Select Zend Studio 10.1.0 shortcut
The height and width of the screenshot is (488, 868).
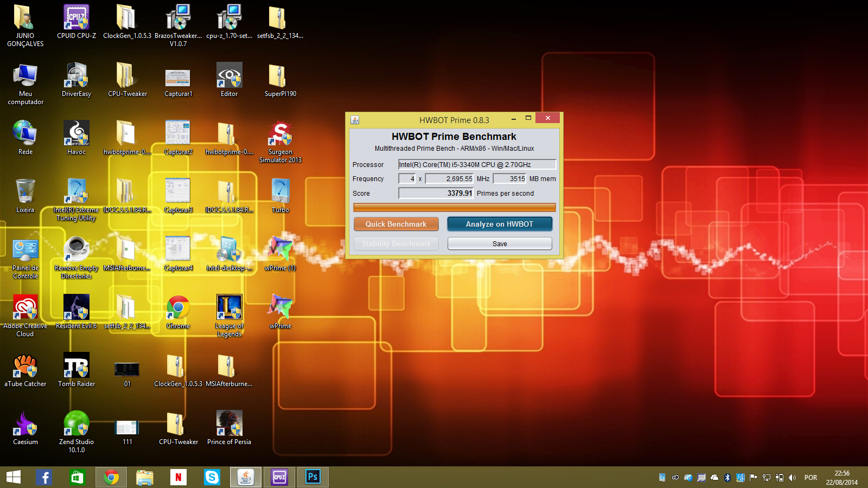click(x=76, y=432)
